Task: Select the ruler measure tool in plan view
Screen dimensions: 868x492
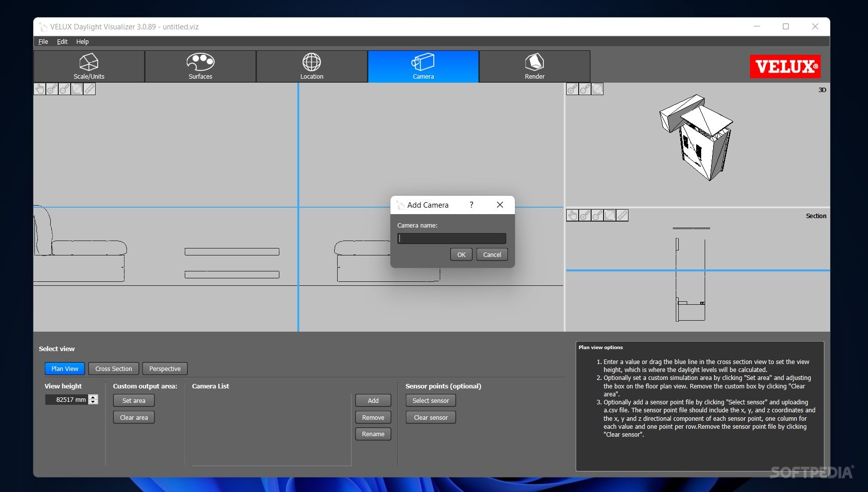Action: pyautogui.click(x=90, y=89)
